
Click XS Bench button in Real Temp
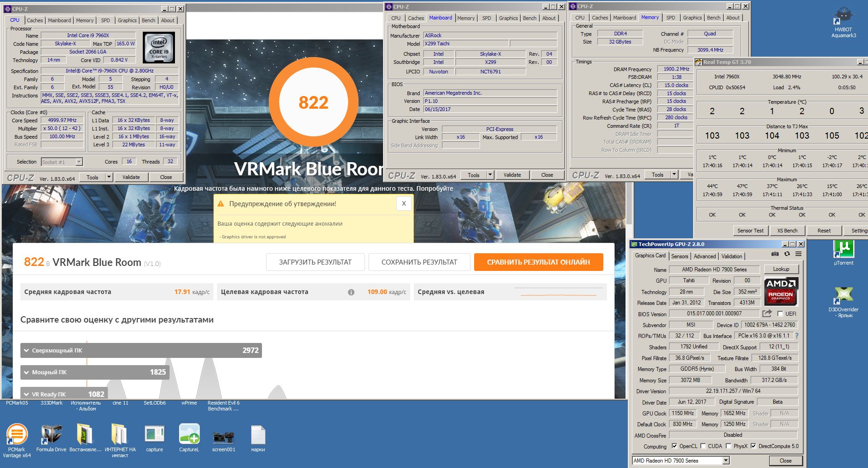787,231
